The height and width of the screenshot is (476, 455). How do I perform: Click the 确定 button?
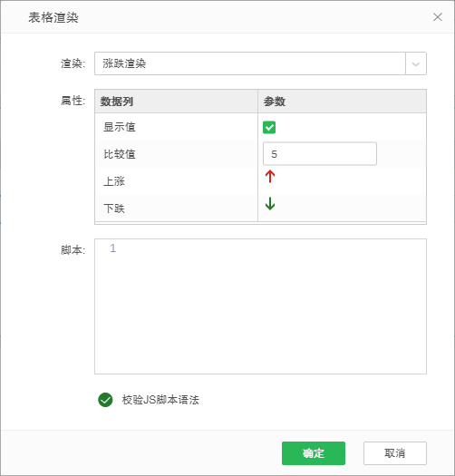(314, 453)
